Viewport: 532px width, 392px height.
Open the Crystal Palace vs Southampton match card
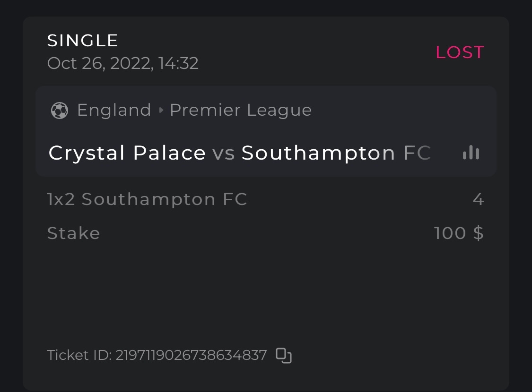(265, 132)
